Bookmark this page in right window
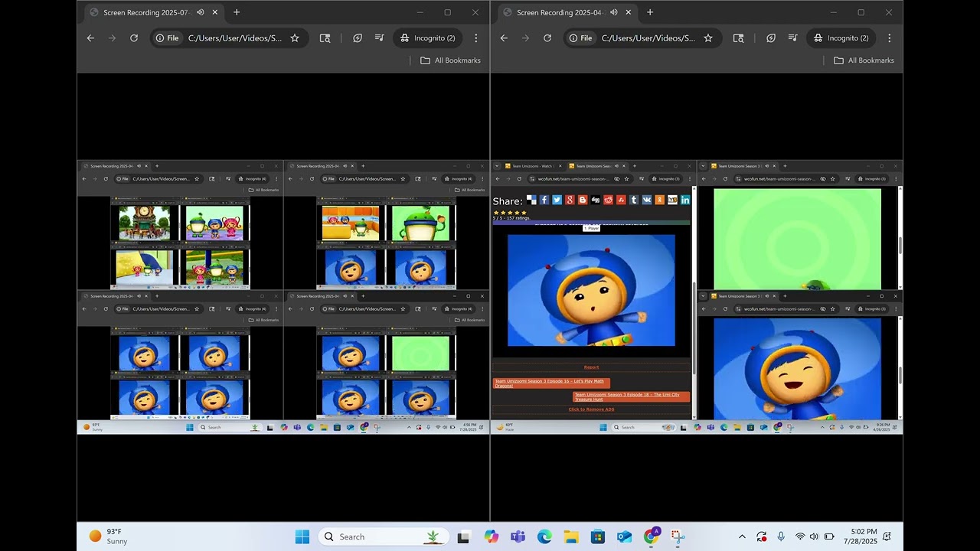 708,38
